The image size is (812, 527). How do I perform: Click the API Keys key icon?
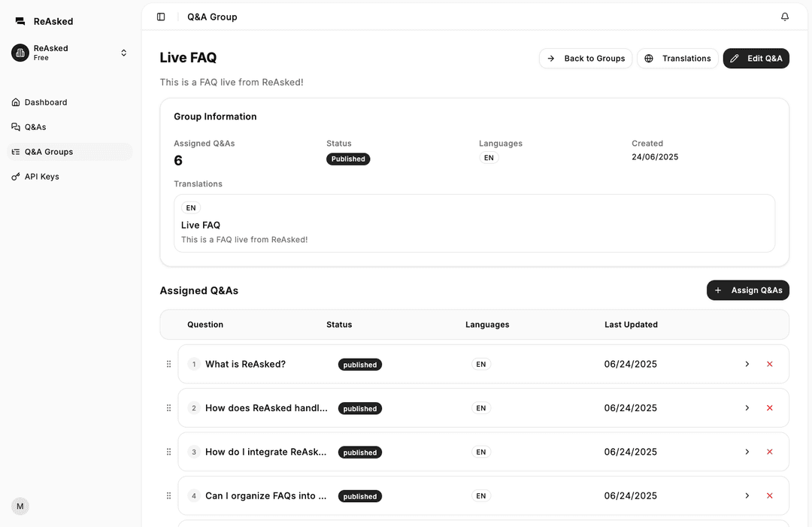point(15,176)
